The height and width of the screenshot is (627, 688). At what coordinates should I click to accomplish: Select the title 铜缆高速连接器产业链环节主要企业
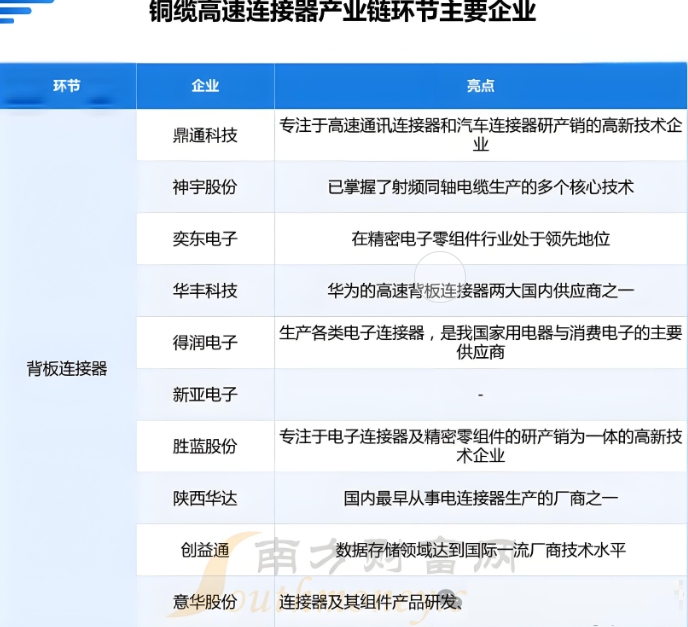click(x=343, y=10)
